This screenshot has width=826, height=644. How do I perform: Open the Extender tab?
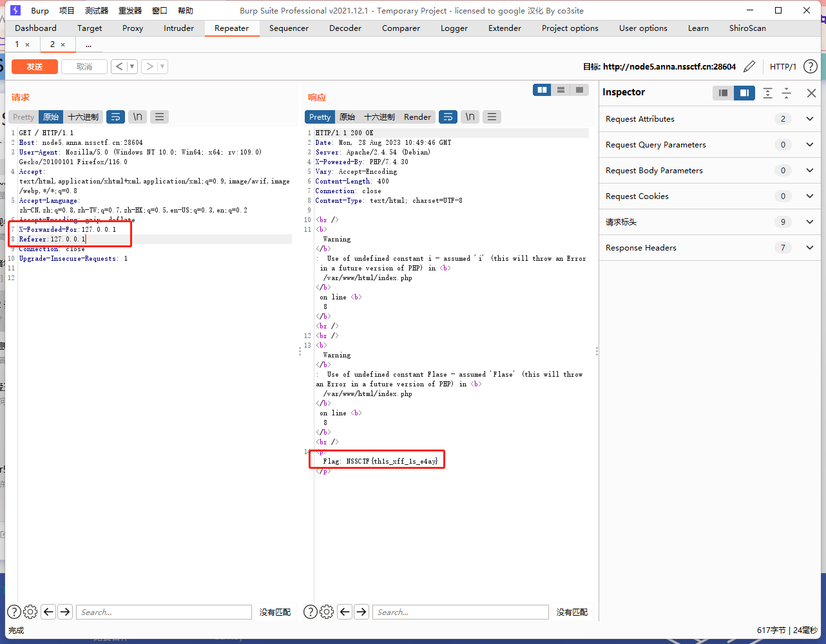(504, 28)
